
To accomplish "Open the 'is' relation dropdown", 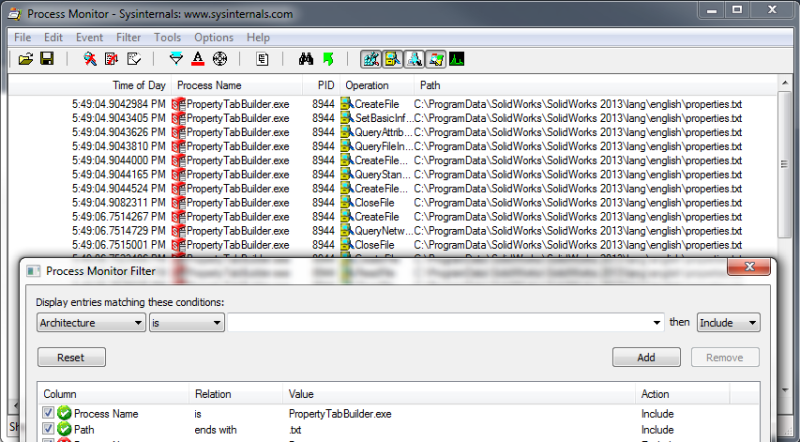I will [x=187, y=323].
